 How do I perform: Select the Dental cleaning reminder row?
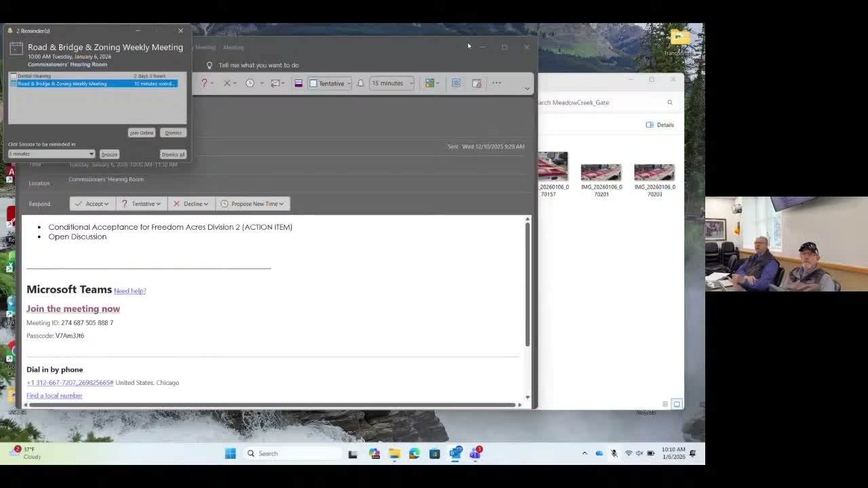(x=93, y=76)
